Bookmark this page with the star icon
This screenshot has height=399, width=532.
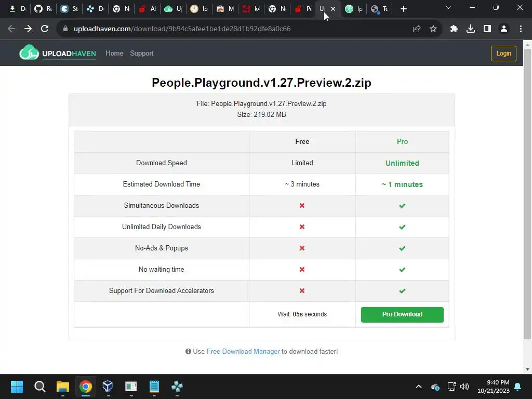433,29
